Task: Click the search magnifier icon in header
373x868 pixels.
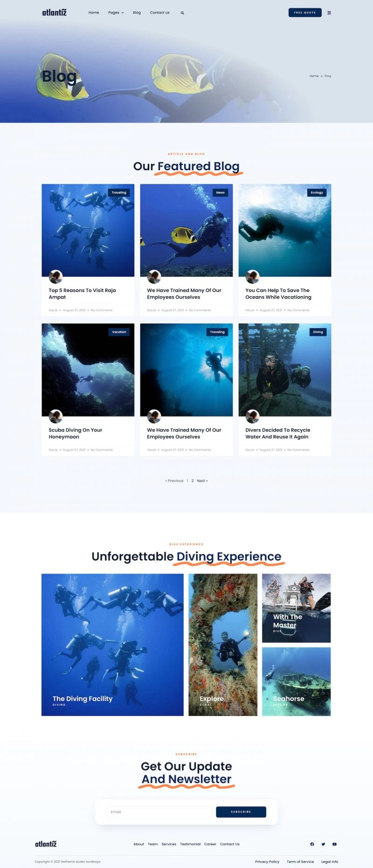Action: (182, 13)
